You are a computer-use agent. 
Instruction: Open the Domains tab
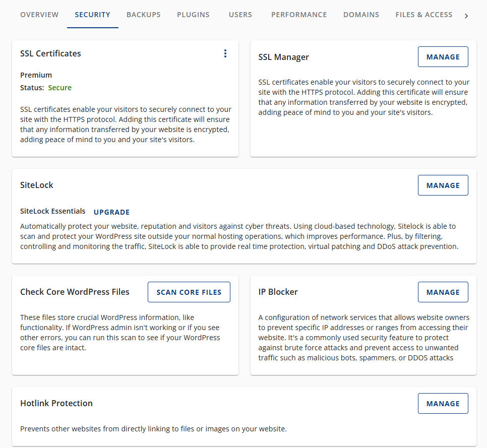coord(361,15)
